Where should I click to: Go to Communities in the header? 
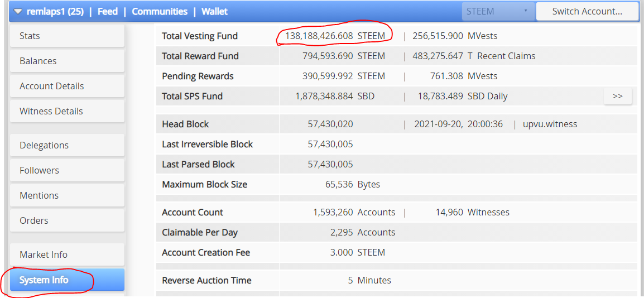coord(160,11)
